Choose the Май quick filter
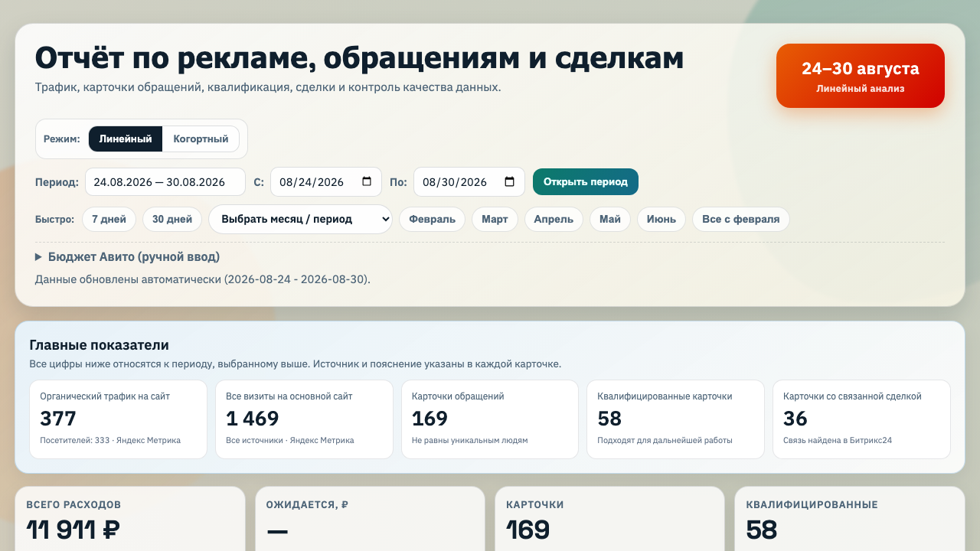The height and width of the screenshot is (551, 980). tap(610, 219)
